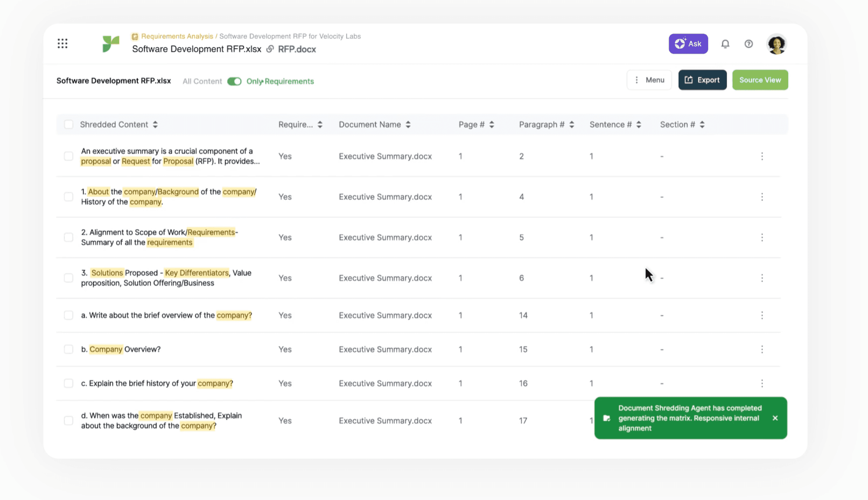Toggle Only Requirements switch
The height and width of the screenshot is (500, 868).
pos(234,81)
